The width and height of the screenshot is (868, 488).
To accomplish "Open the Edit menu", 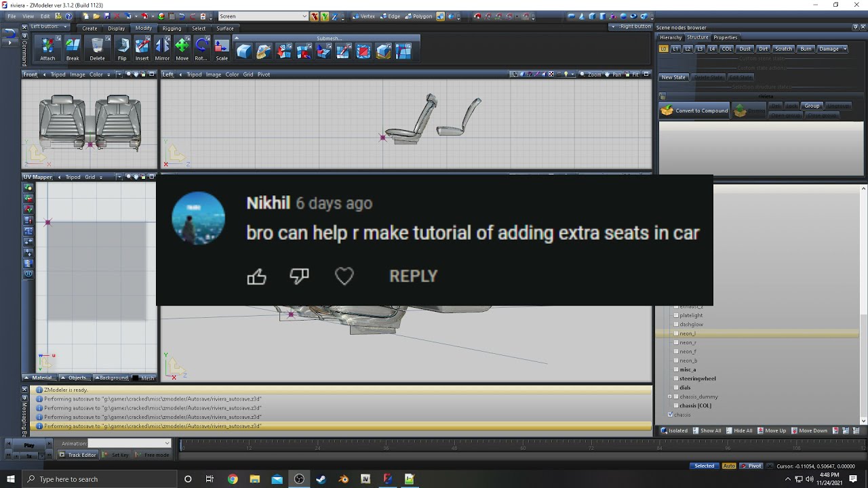I will (45, 16).
